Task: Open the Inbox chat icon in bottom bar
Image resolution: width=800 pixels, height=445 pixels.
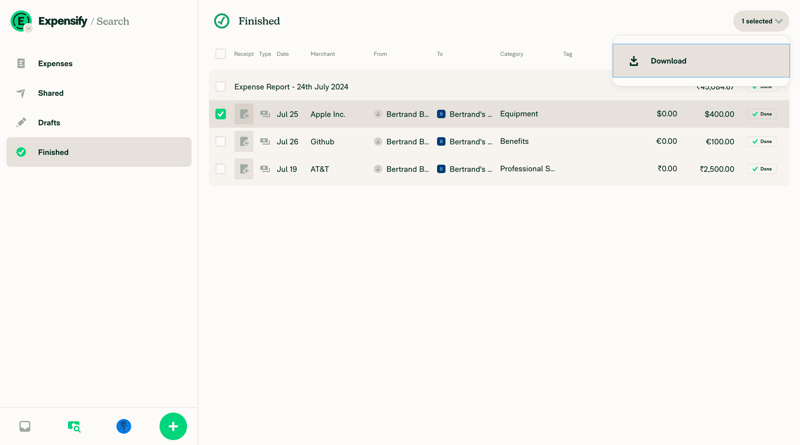Action: click(24, 426)
